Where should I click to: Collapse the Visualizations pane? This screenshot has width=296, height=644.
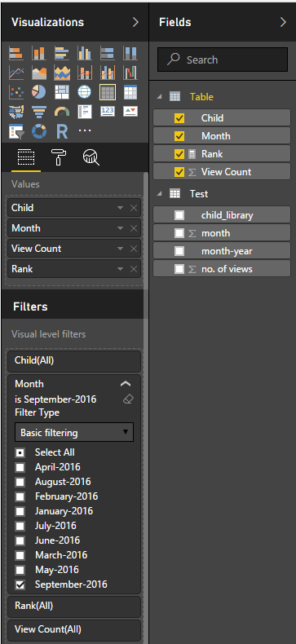(x=135, y=22)
